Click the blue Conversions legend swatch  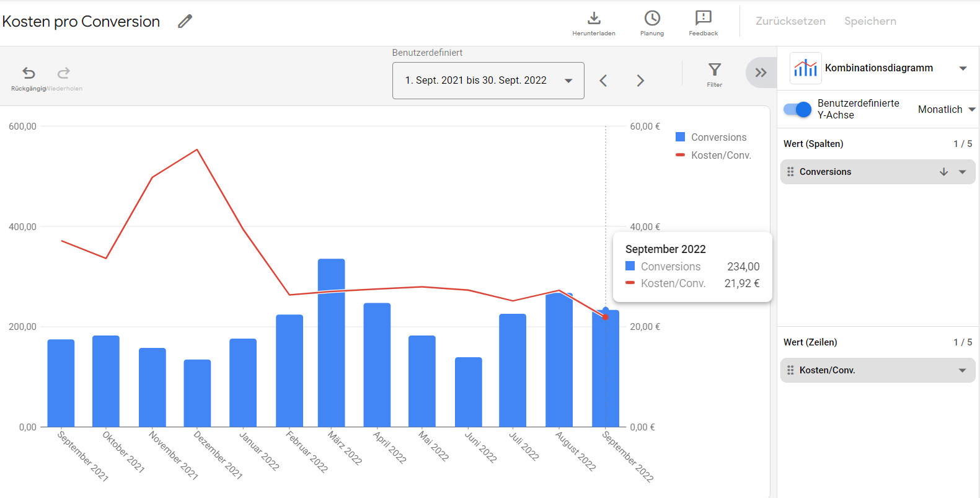680,137
